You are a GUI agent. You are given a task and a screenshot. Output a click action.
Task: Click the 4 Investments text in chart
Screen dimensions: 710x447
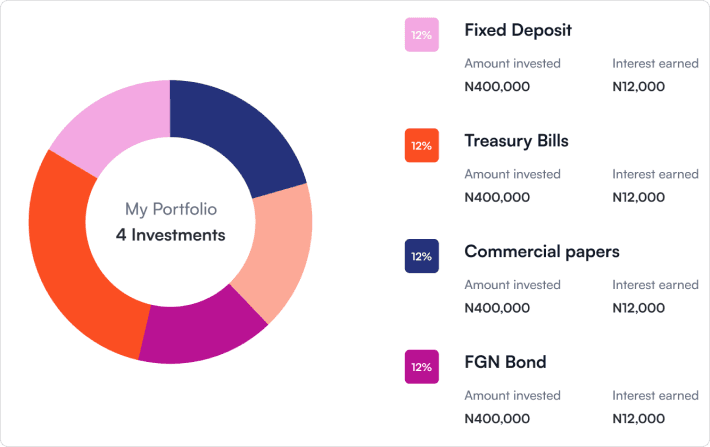(170, 236)
